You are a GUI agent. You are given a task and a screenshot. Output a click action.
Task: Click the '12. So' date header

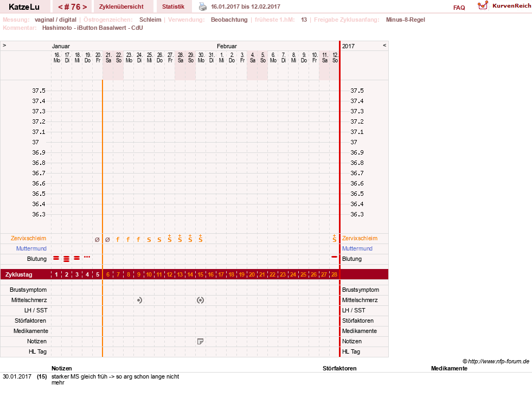click(335, 57)
